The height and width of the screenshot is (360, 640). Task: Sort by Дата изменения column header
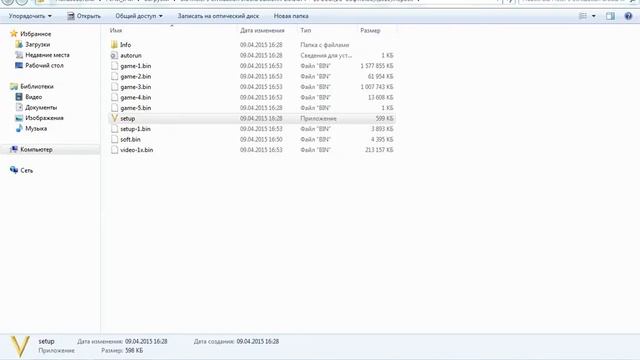coord(262,30)
